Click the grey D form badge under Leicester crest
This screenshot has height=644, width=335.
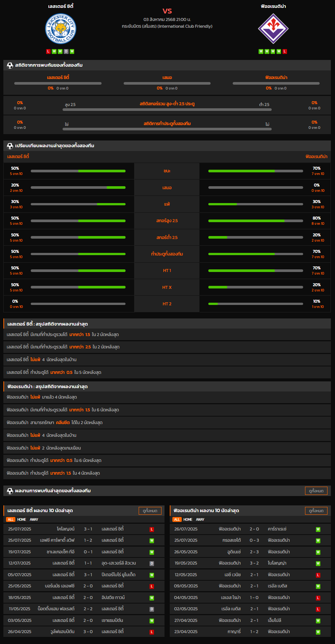pyautogui.click(x=66, y=51)
